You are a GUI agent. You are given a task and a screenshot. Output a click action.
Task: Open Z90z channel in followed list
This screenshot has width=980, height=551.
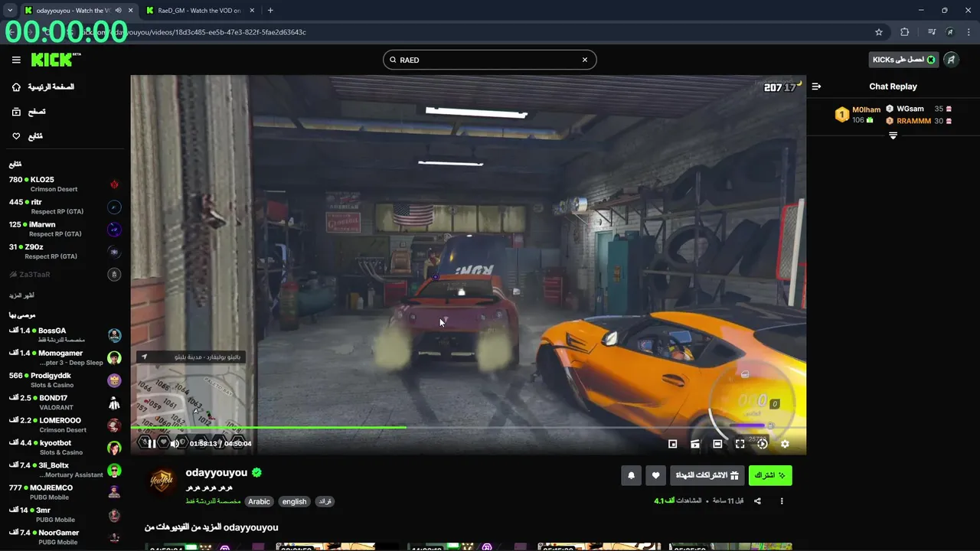pos(65,252)
